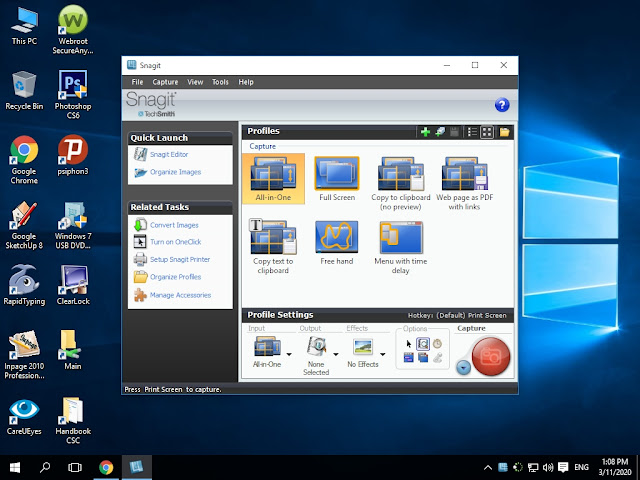Expand the Input All-in-One dropdown arrow
Screen dimensions: 640x480
(289, 354)
